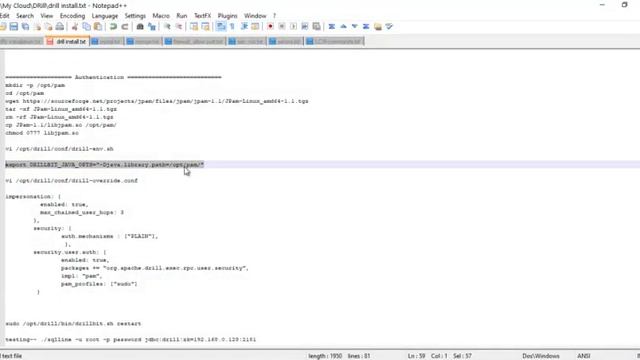This screenshot has height=360, width=640.
Task: Open the Window menu
Action: (x=255, y=16)
